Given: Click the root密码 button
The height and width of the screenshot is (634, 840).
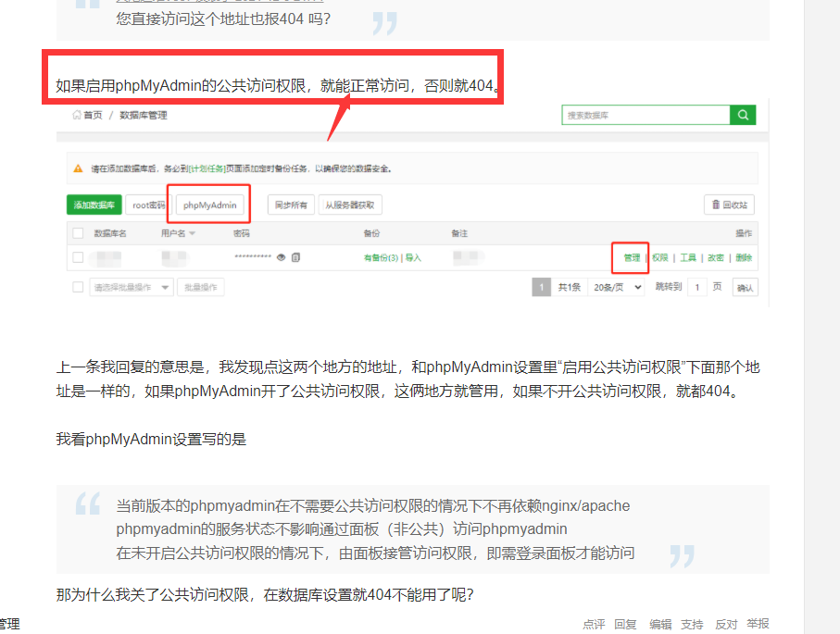Looking at the screenshot, I should pos(148,205).
